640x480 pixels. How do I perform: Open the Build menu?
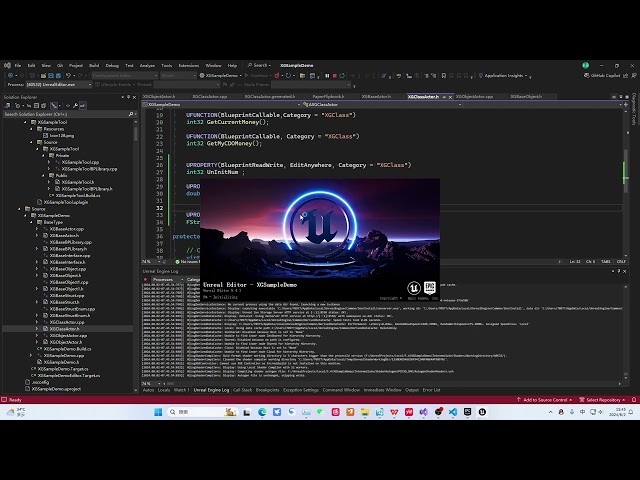pos(94,65)
